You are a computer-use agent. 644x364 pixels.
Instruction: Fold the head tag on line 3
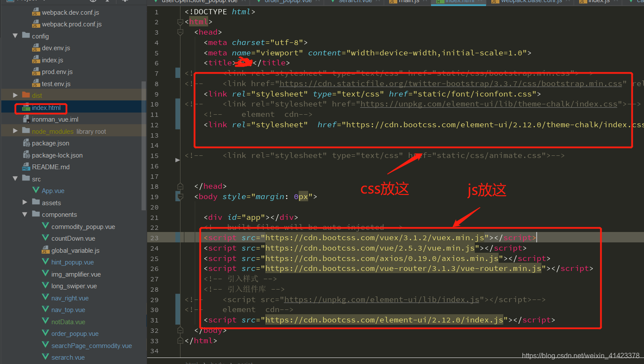[180, 32]
